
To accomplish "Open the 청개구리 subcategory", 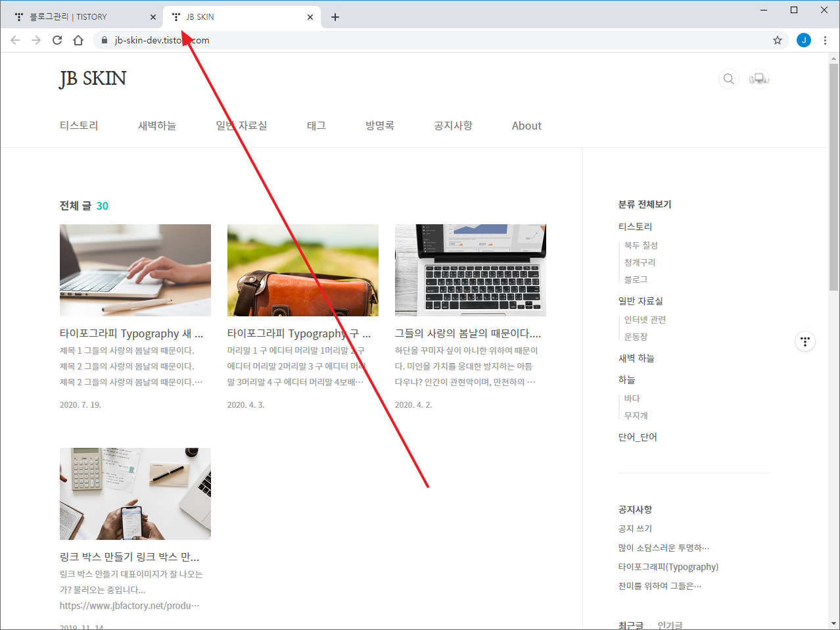I will coord(640,262).
